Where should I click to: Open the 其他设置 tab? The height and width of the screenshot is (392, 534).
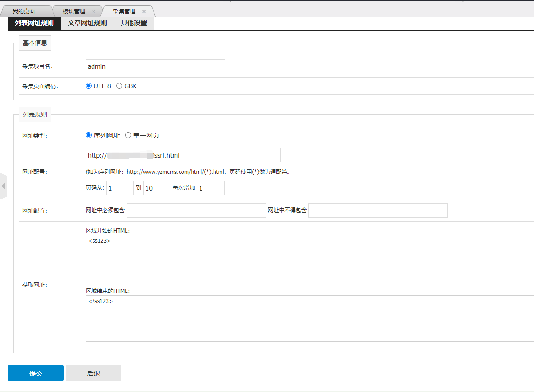click(x=133, y=23)
